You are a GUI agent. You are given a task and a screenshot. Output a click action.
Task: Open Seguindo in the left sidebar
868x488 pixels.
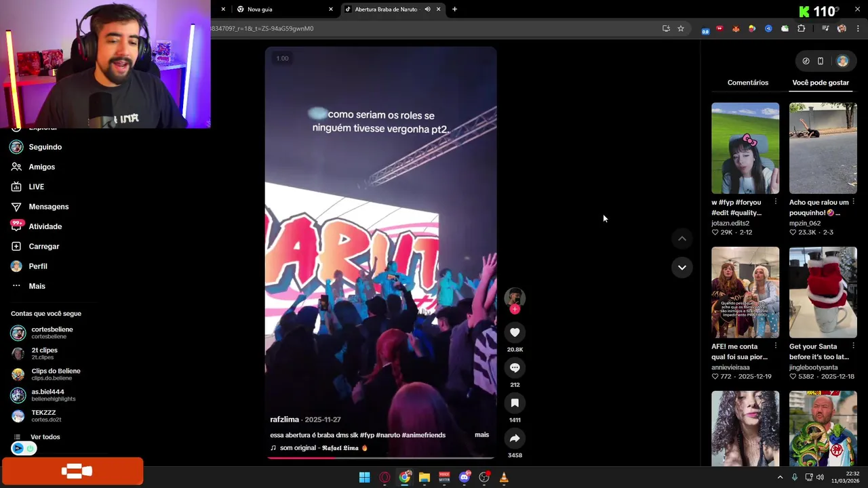45,147
